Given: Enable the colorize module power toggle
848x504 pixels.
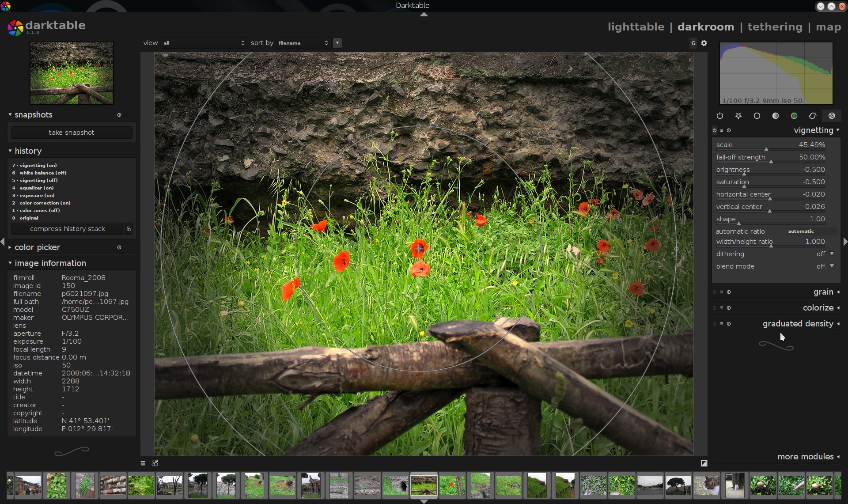Looking at the screenshot, I should [715, 308].
